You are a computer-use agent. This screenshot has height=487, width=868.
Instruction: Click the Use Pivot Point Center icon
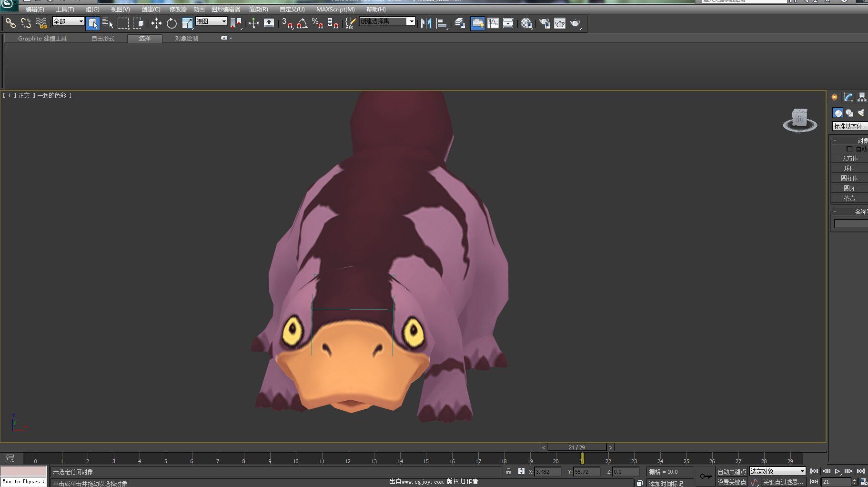[x=236, y=23]
